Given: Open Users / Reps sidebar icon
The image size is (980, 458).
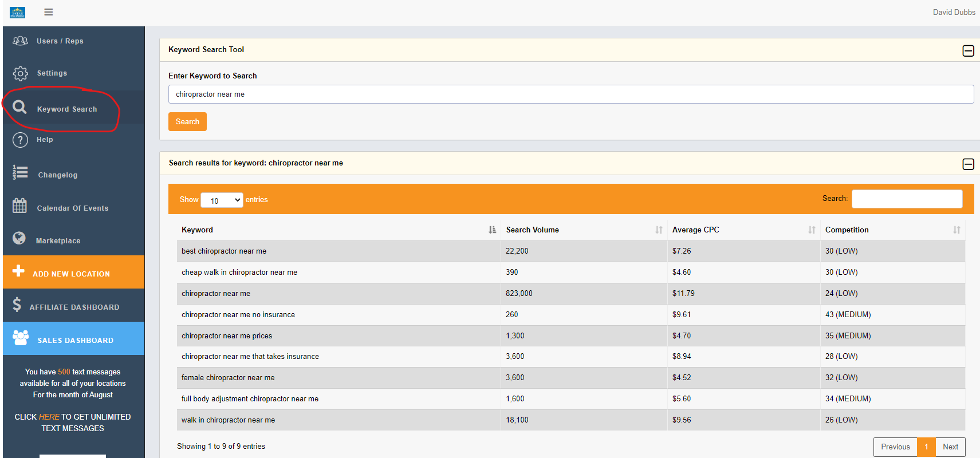Looking at the screenshot, I should point(21,41).
